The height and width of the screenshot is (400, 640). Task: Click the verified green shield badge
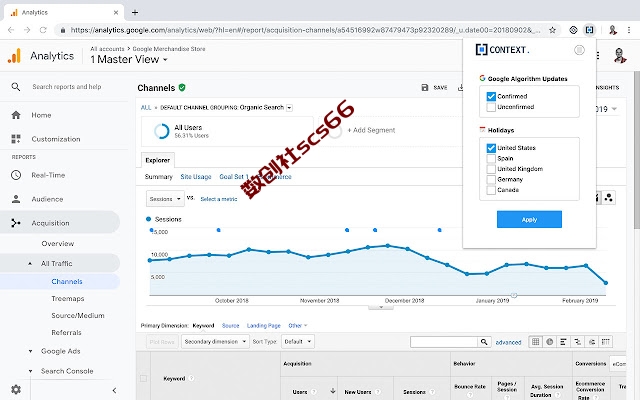[x=182, y=87]
